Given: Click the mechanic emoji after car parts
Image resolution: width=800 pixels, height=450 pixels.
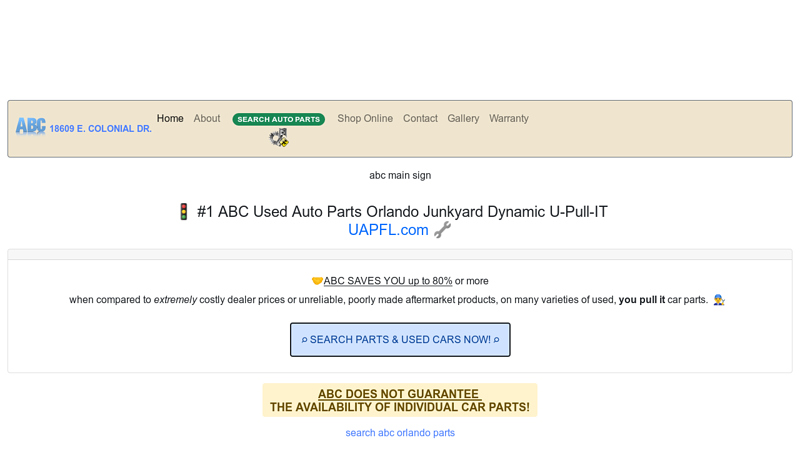Looking at the screenshot, I should tap(719, 300).
